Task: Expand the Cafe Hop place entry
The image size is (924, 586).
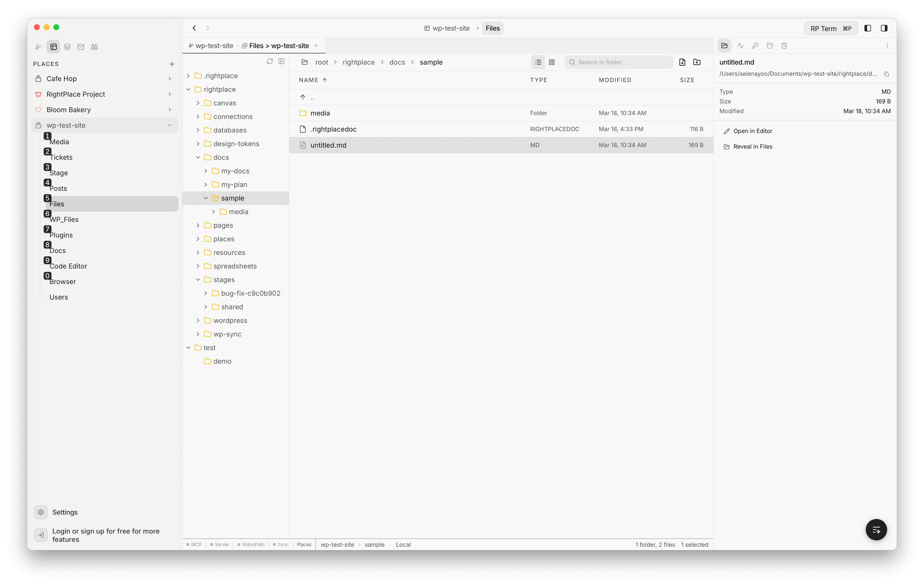Action: click(170, 78)
